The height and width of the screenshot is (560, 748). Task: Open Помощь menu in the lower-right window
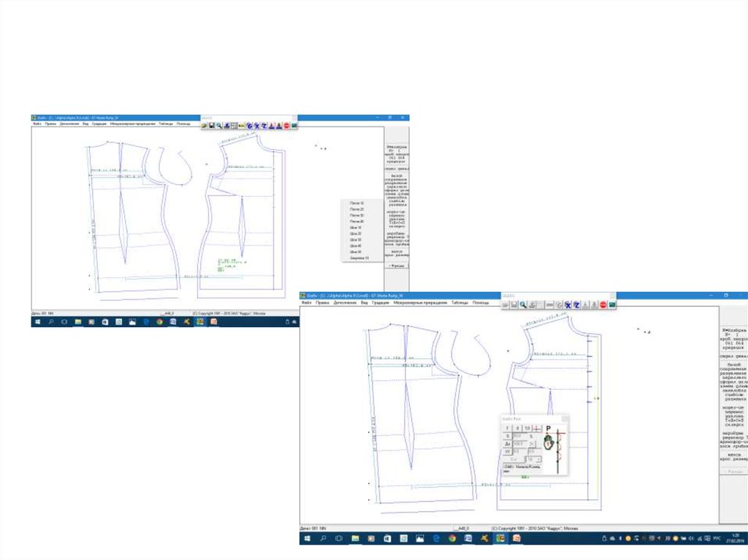pyautogui.click(x=481, y=302)
